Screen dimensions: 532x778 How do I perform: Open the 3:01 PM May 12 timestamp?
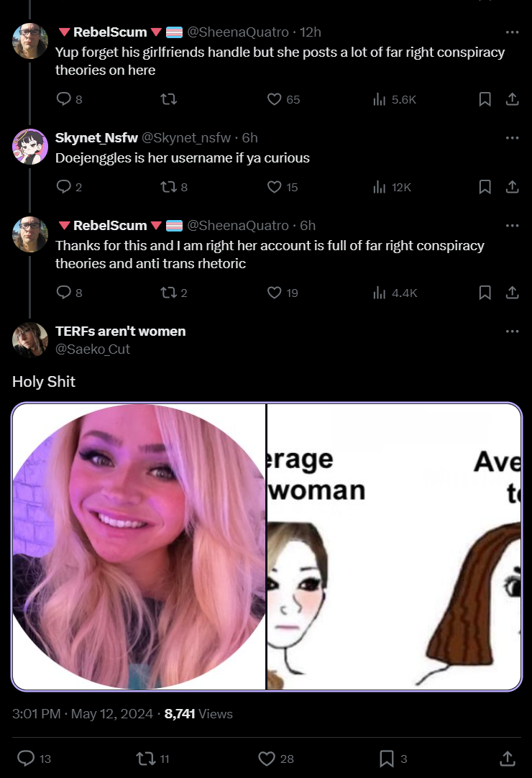pyautogui.click(x=83, y=714)
